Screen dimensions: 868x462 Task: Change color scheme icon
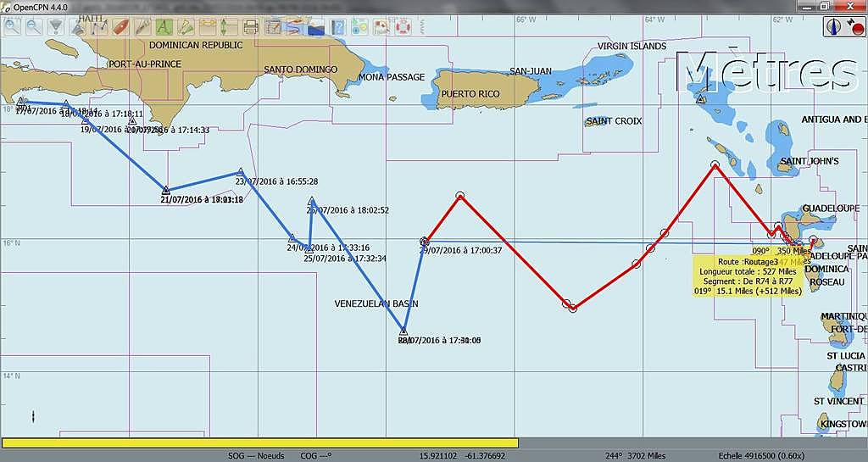[315, 26]
